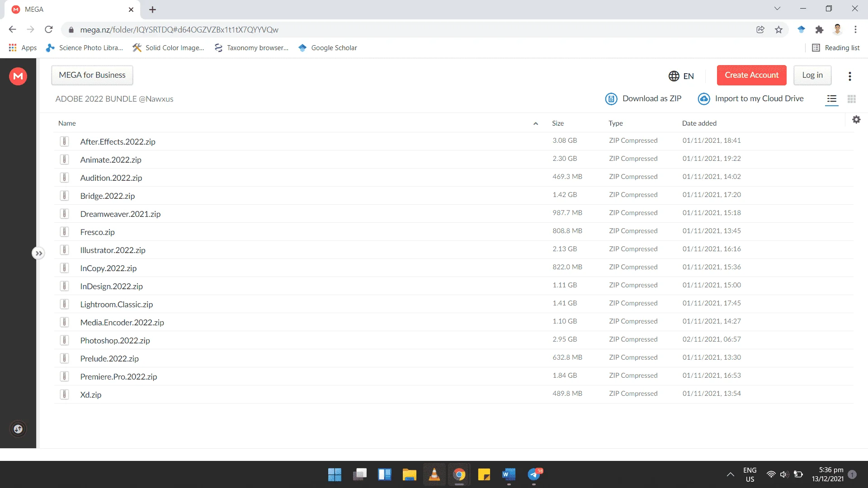Open VLC media player from taskbar
The height and width of the screenshot is (488, 868).
click(434, 474)
